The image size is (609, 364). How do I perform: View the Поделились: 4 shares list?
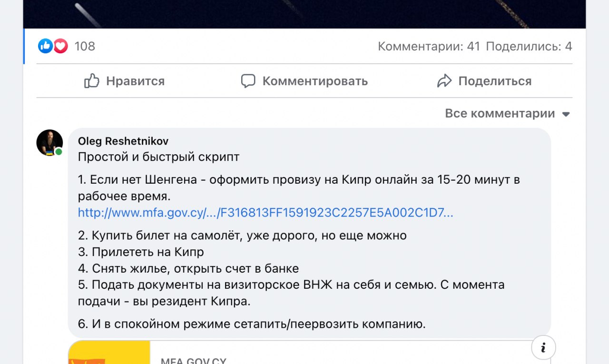529,46
